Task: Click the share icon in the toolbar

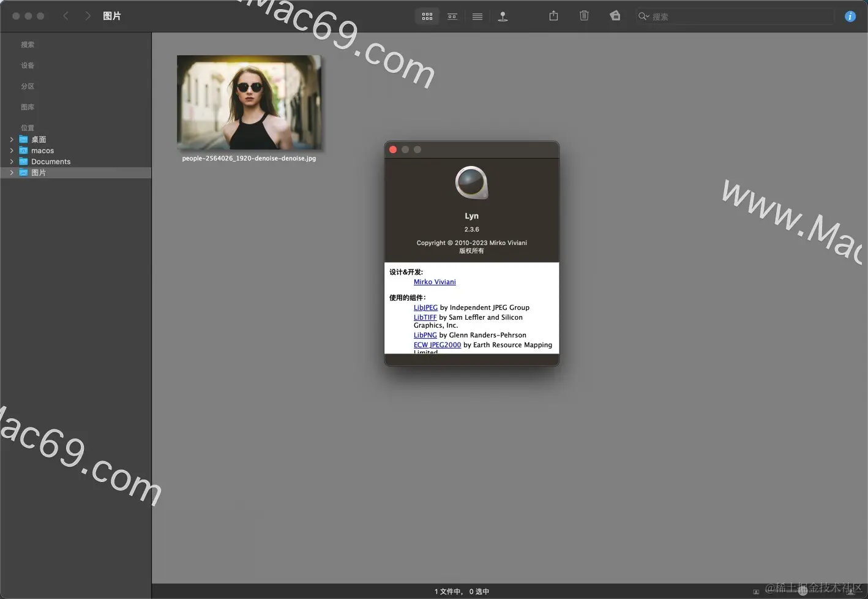Action: tap(553, 16)
